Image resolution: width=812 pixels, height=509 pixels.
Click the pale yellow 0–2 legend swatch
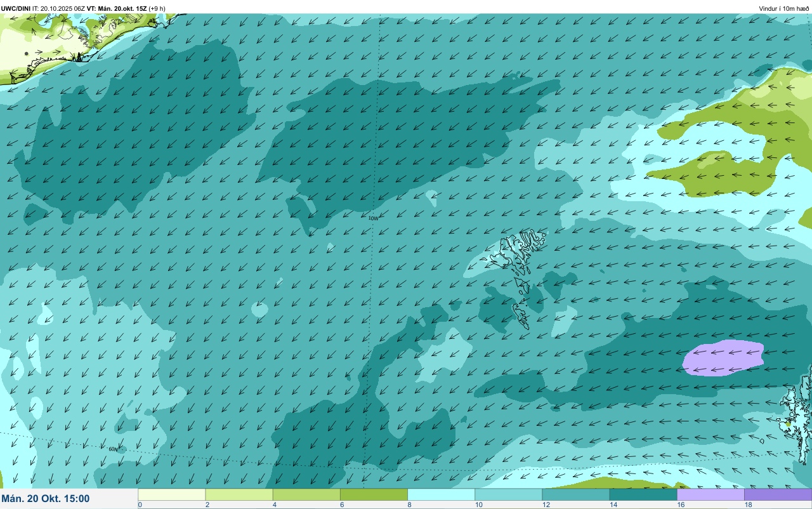click(172, 494)
